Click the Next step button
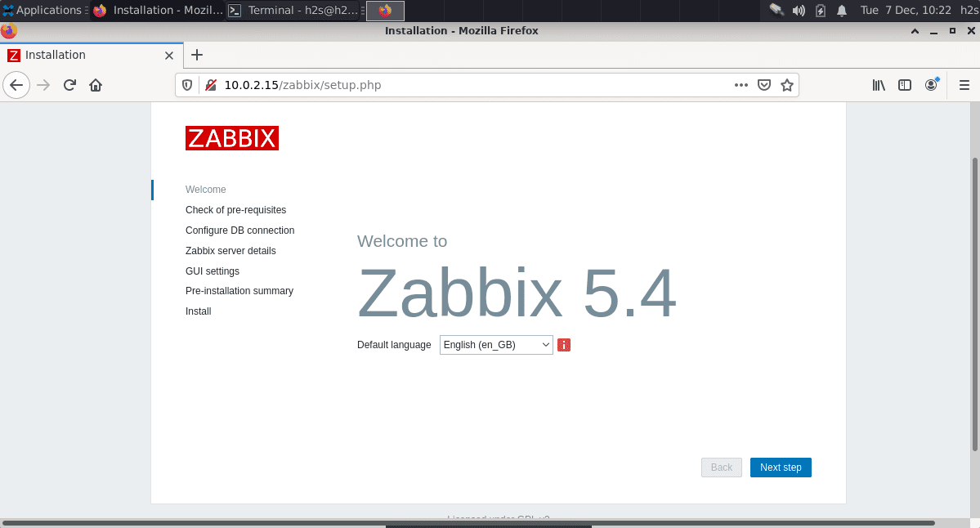The width and height of the screenshot is (980, 528). tap(780, 467)
